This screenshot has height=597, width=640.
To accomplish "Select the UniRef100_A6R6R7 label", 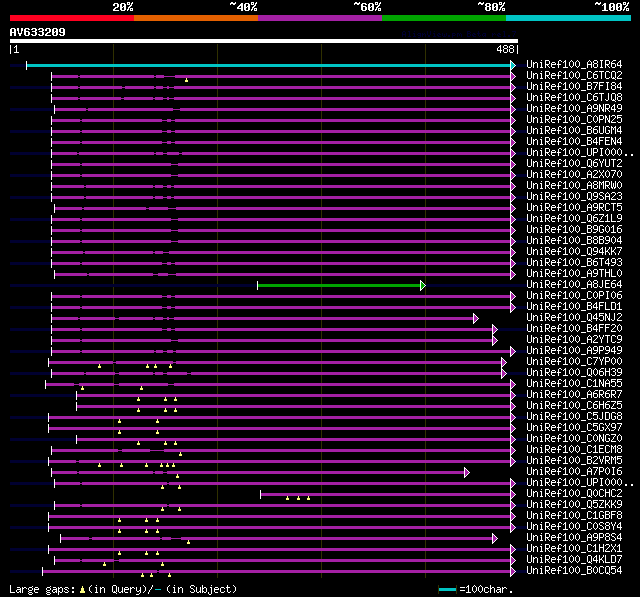I will coord(574,395).
